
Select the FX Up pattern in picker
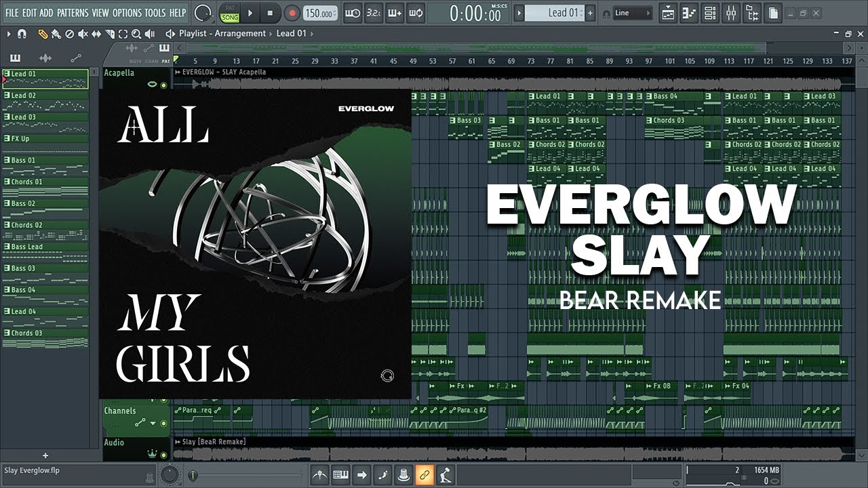[45, 143]
